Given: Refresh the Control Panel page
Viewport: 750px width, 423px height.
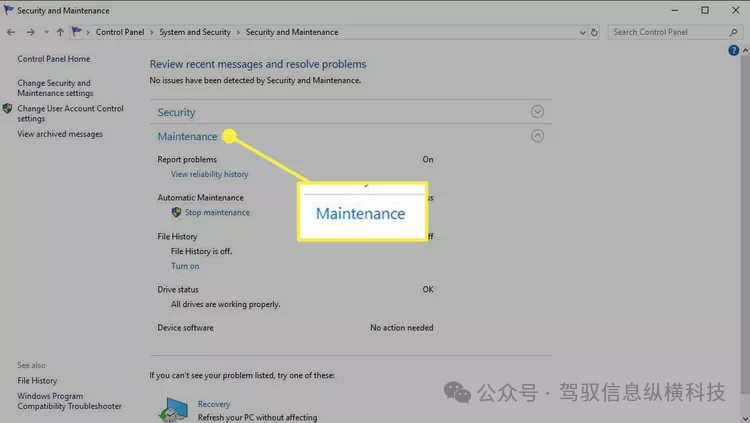Looking at the screenshot, I should click(594, 33).
